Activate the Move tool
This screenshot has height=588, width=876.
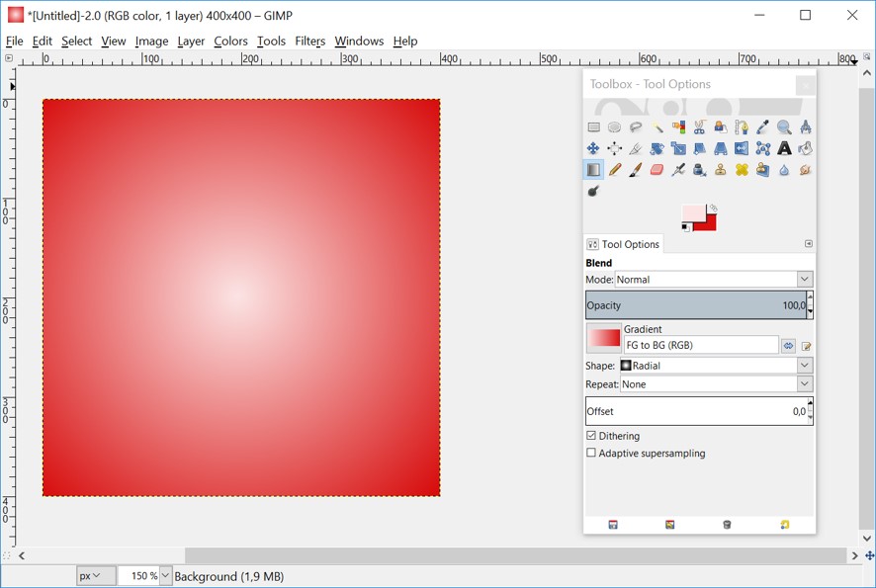click(x=593, y=148)
